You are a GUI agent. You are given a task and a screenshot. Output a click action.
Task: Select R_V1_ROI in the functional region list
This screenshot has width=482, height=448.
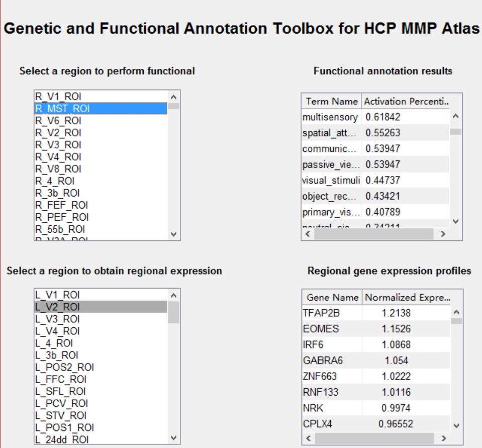click(x=57, y=97)
